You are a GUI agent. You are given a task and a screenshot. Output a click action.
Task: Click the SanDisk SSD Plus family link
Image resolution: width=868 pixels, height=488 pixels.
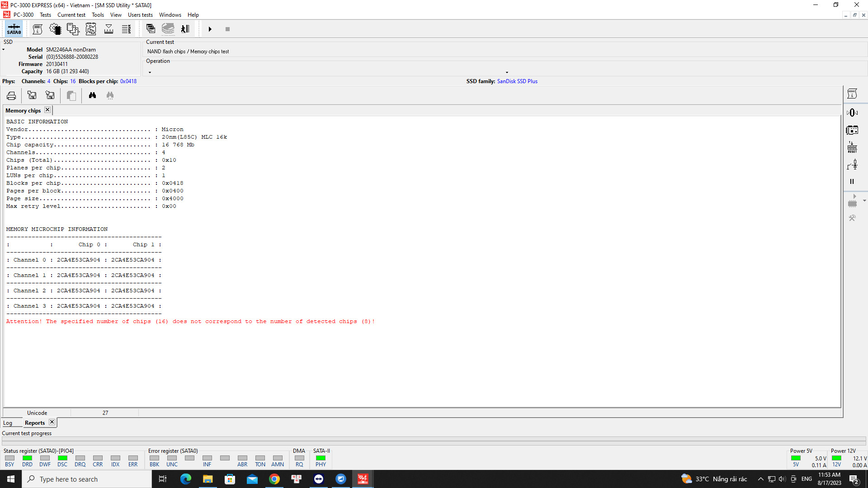click(517, 81)
